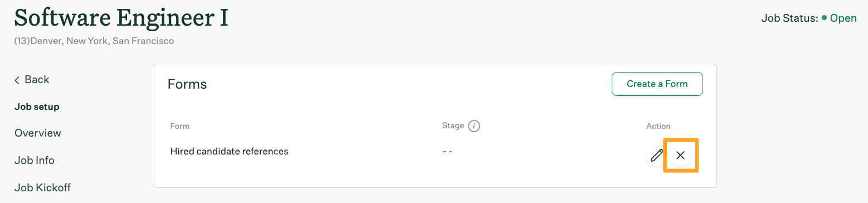Go back using the Back link
868x203 pixels.
[32, 80]
